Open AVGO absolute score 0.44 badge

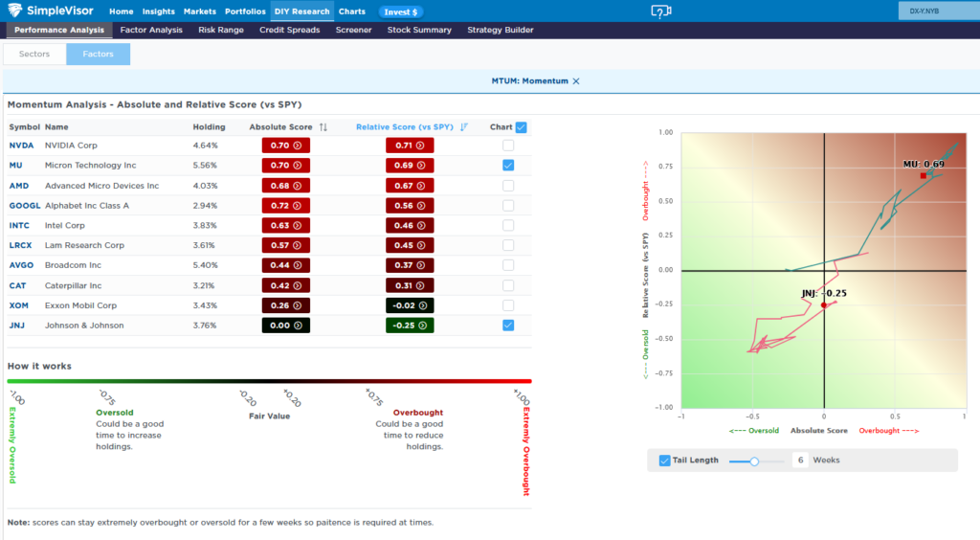285,265
